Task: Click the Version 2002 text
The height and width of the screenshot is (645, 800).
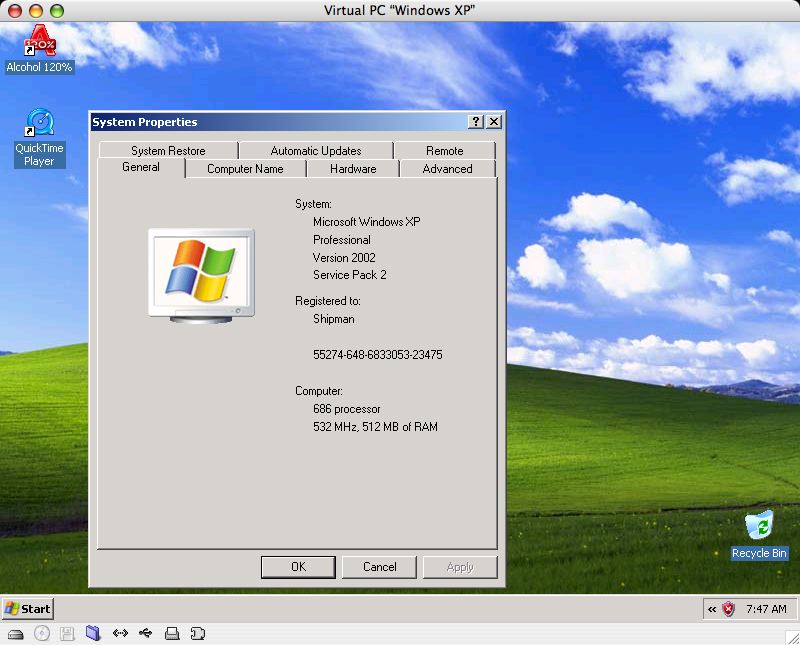Action: [344, 258]
